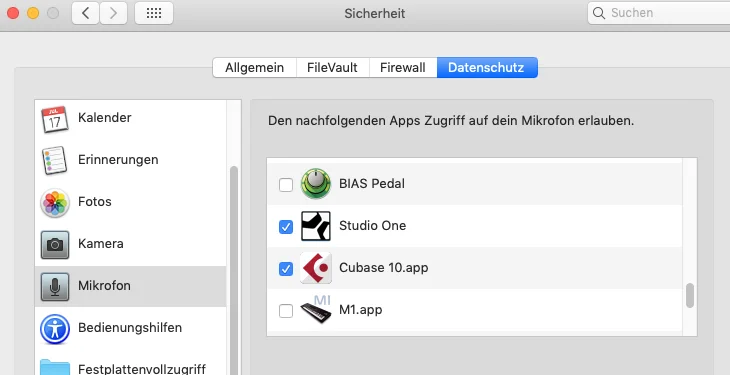
Task: Click the Fotos colorful flower icon
Action: pyautogui.click(x=55, y=203)
